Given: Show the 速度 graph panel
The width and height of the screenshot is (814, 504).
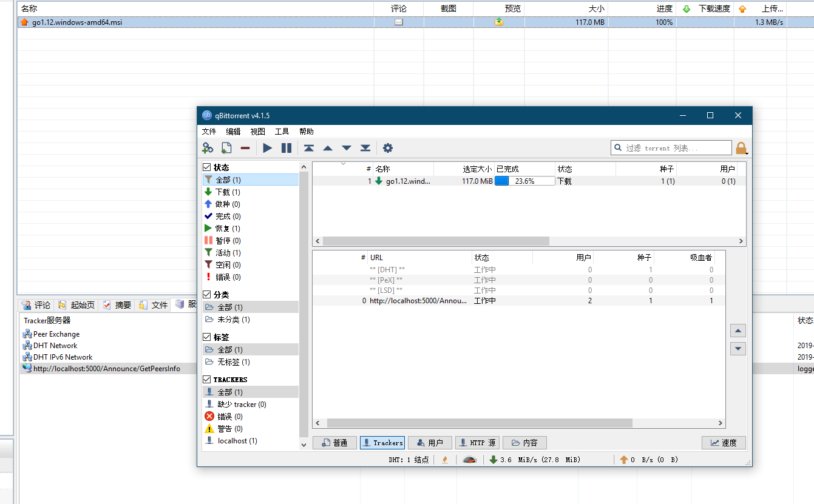Looking at the screenshot, I should 724,443.
